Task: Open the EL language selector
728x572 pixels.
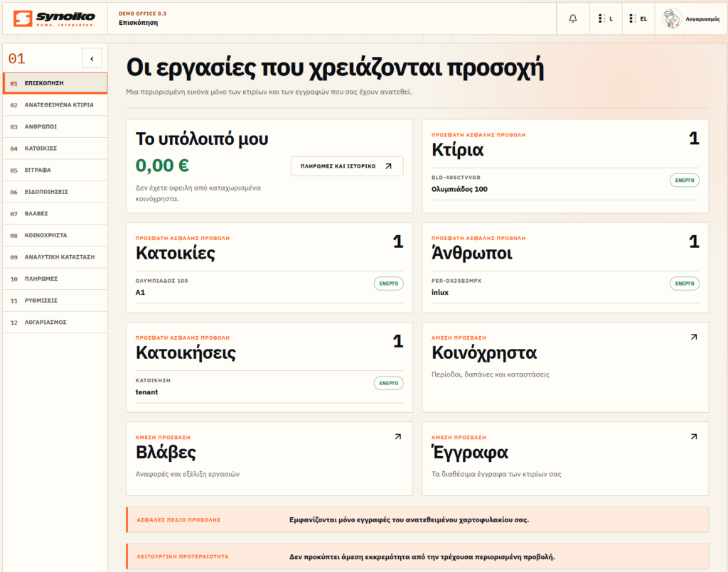Action: pos(638,18)
